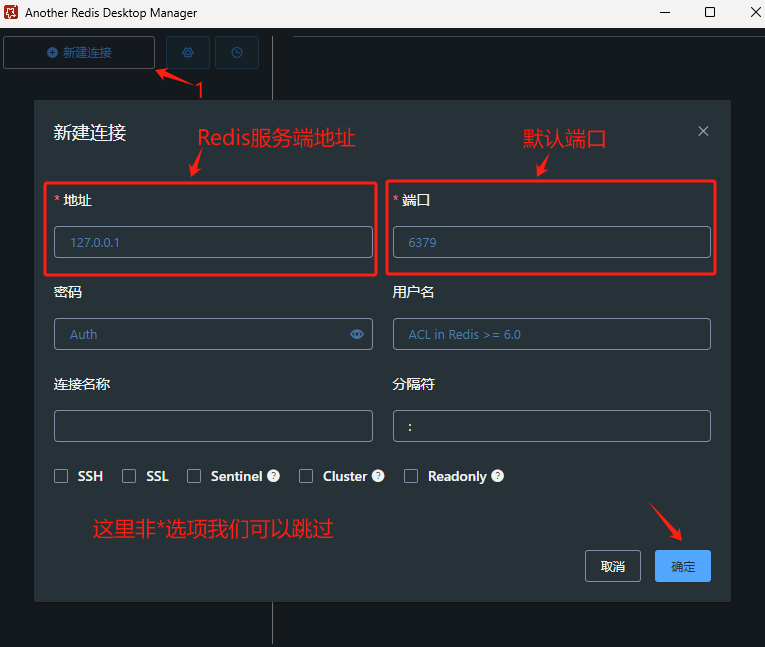Click the settings gear icon
The width and height of the screenshot is (765, 647).
[188, 52]
